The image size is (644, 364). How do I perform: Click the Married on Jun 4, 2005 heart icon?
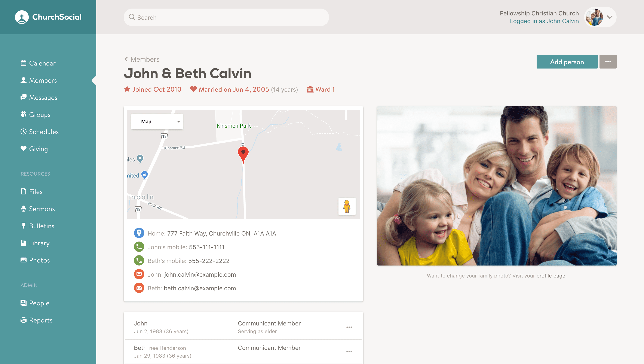(x=193, y=90)
